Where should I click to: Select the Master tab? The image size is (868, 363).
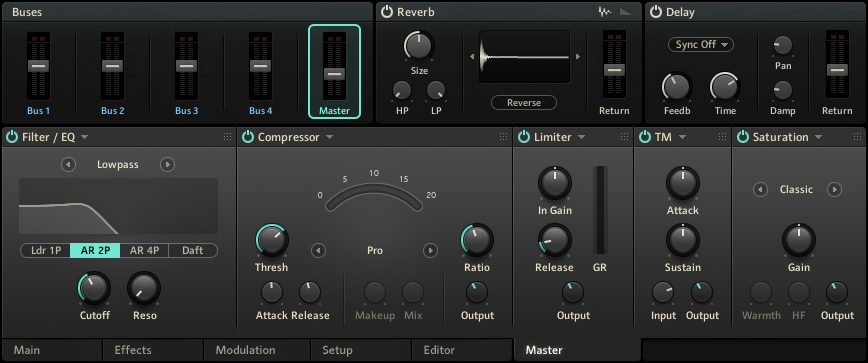[577, 350]
